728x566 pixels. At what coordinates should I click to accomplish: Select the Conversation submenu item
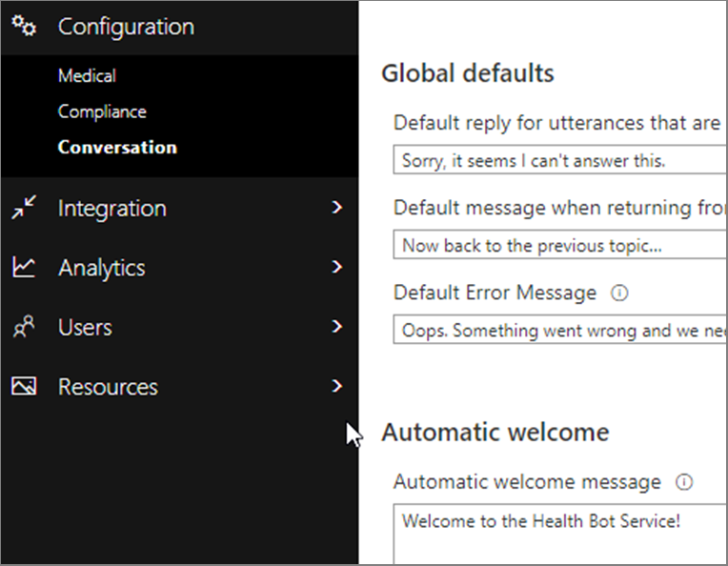117,148
